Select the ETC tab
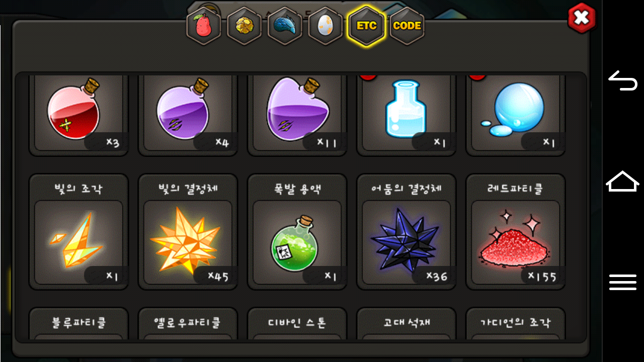The width and height of the screenshot is (644, 362). pyautogui.click(x=366, y=26)
